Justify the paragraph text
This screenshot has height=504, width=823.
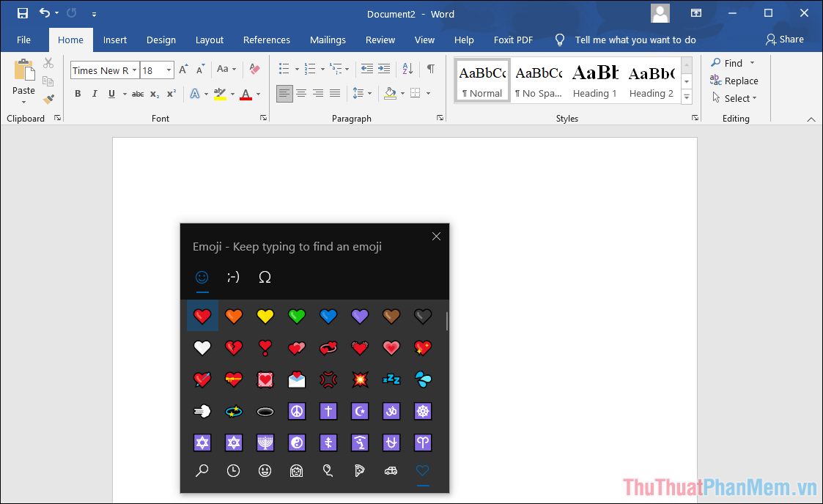pyautogui.click(x=335, y=94)
